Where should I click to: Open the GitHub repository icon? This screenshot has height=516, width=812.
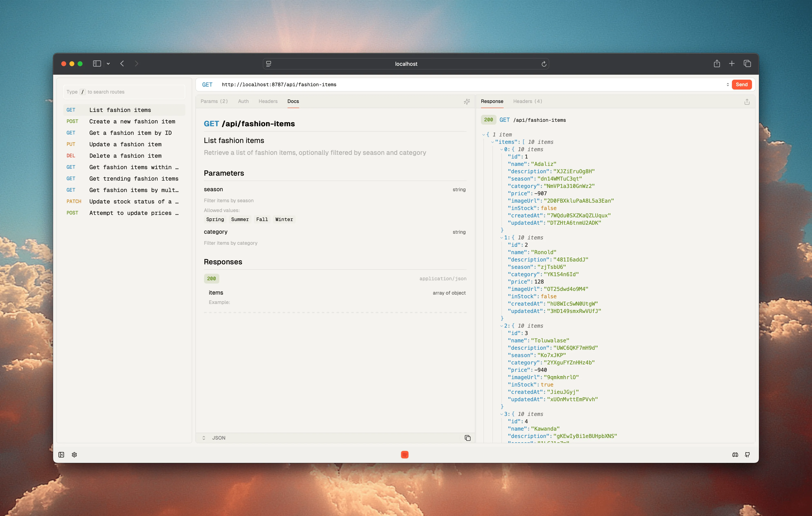[747, 455]
